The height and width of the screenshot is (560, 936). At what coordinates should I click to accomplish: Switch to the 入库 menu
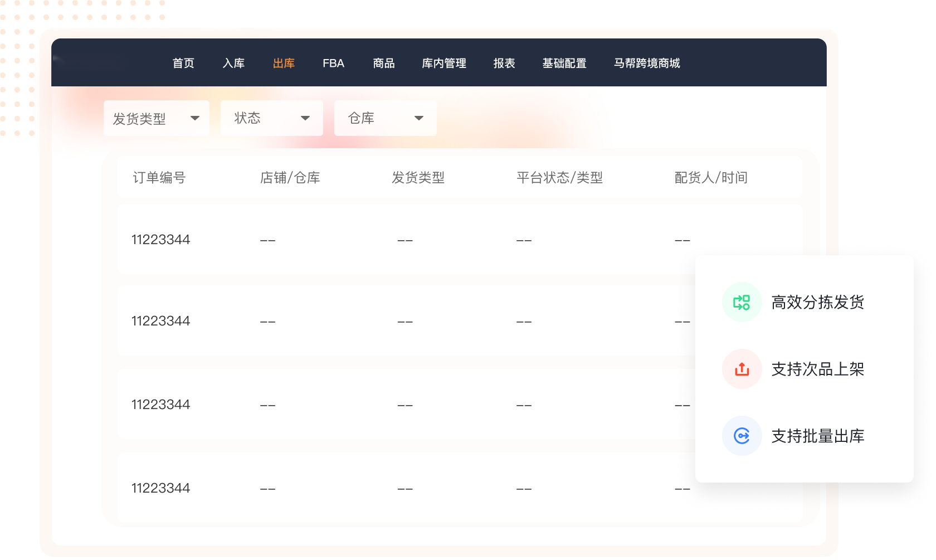click(233, 63)
